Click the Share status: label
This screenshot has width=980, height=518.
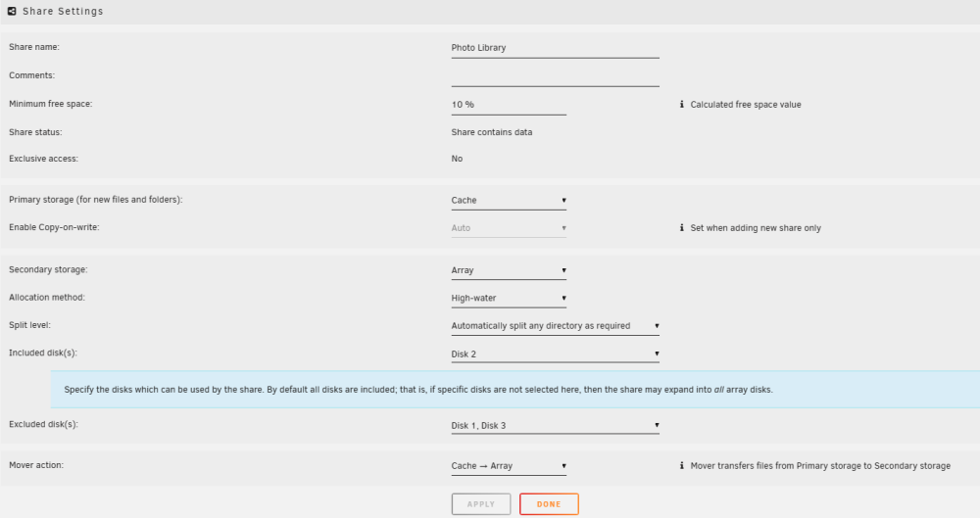tap(35, 132)
